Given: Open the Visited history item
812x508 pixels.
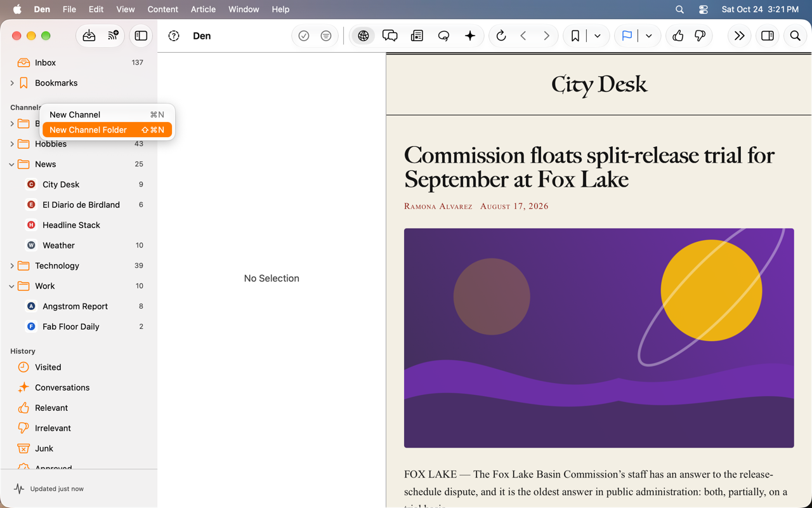Looking at the screenshot, I should point(79,367).
